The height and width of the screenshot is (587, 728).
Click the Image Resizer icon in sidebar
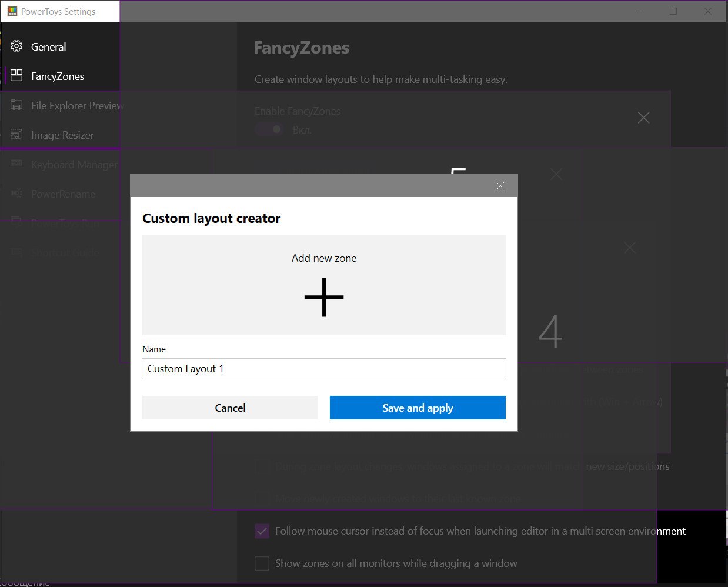coord(16,134)
